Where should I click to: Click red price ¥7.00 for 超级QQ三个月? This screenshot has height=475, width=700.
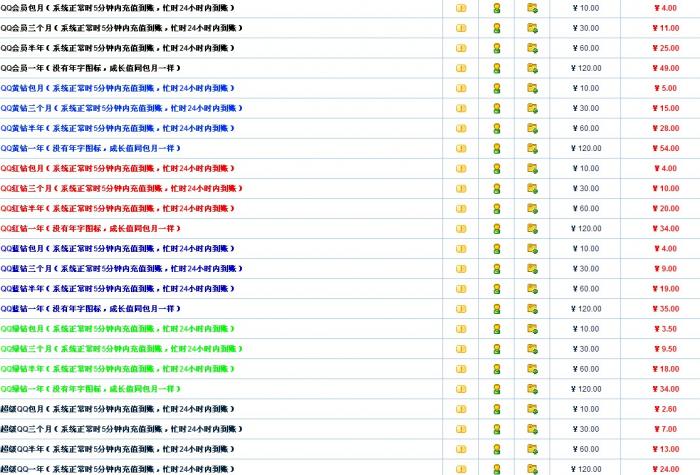(x=666, y=429)
